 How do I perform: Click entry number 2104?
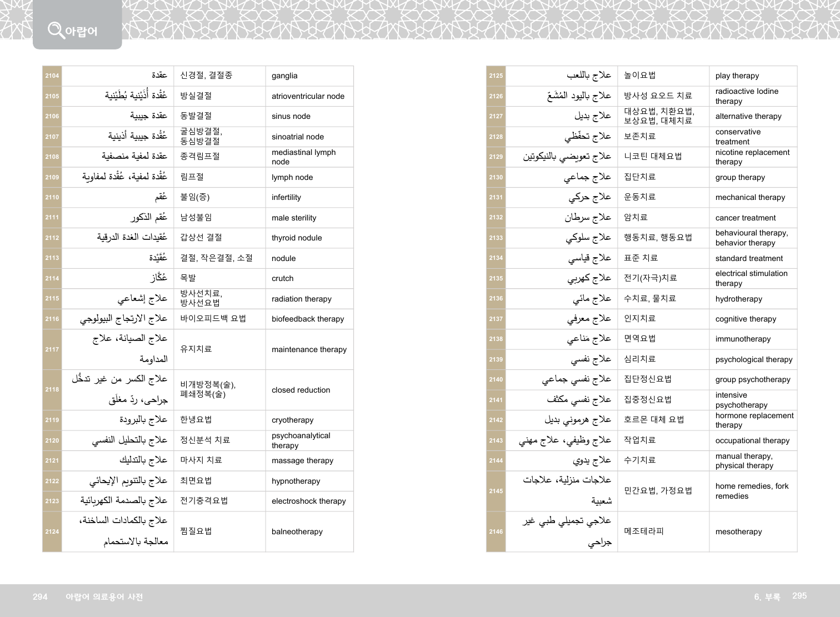click(x=52, y=76)
